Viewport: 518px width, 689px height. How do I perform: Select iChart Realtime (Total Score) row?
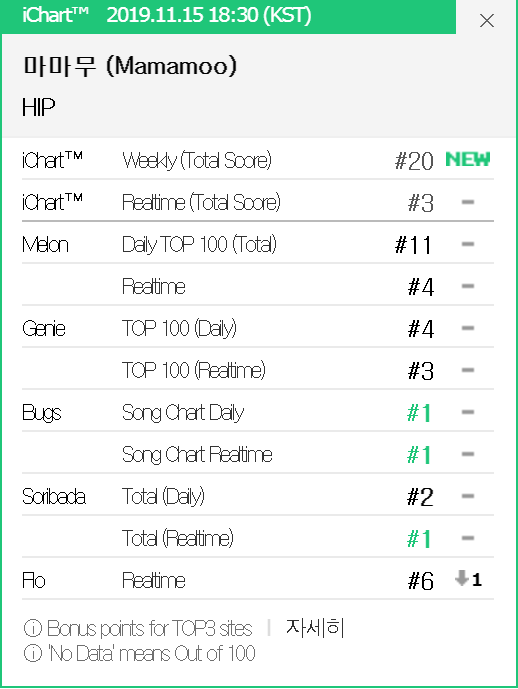tap(258, 202)
